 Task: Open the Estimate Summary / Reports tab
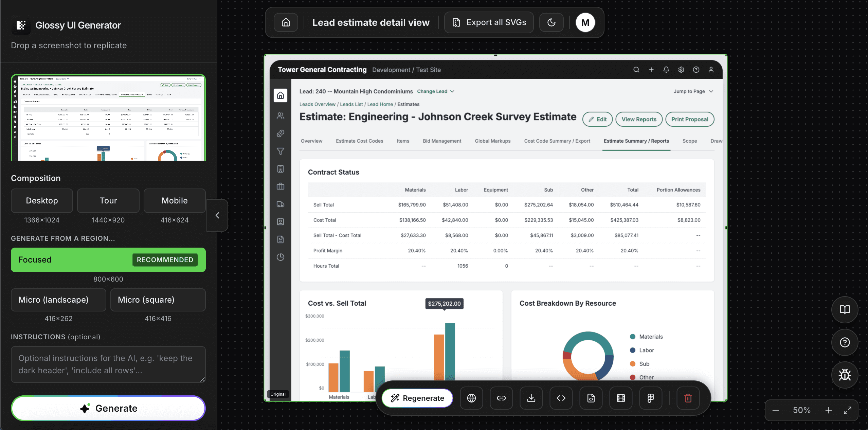click(636, 141)
